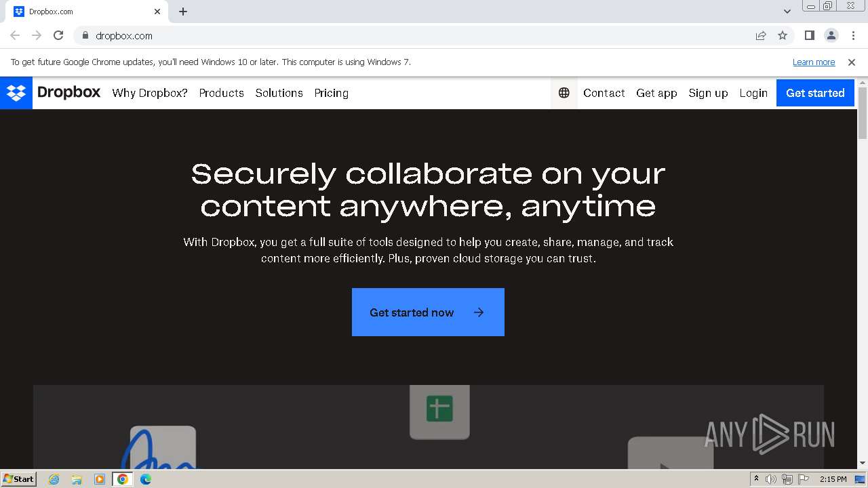This screenshot has height=488, width=868.
Task: Click the Dropbox.com tab title
Action: 51,12
